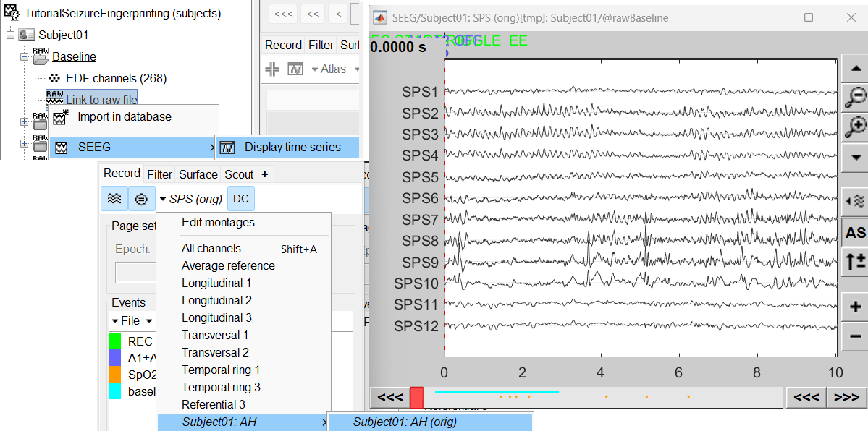Screen dimensions: 868x431
Task: Collapse the Subject01 tree node
Action: coord(10,35)
